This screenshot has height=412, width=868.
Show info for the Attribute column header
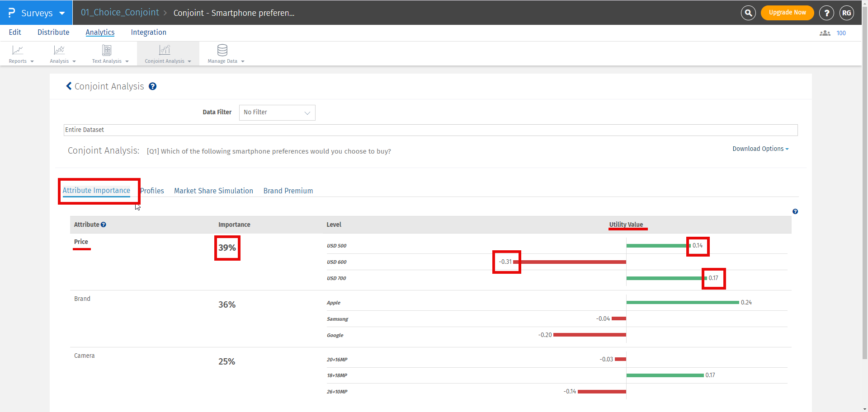pyautogui.click(x=104, y=225)
